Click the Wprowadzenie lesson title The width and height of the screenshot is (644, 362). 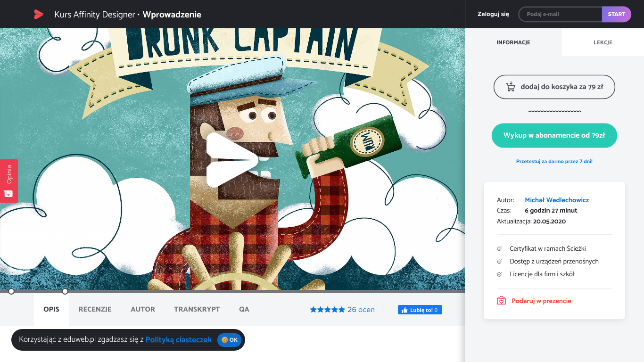pyautogui.click(x=172, y=15)
